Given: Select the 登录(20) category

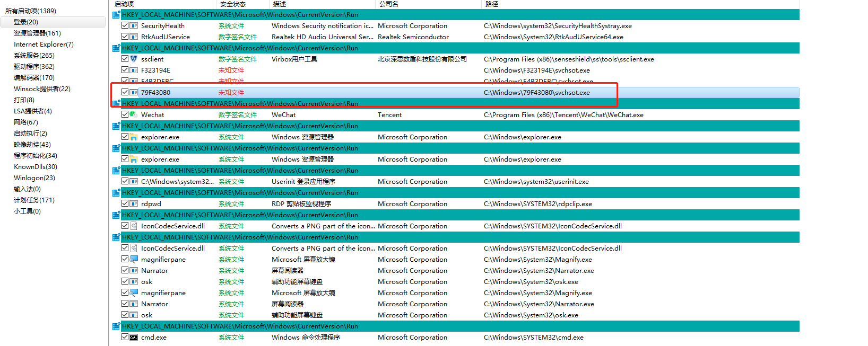Looking at the screenshot, I should 26,22.
